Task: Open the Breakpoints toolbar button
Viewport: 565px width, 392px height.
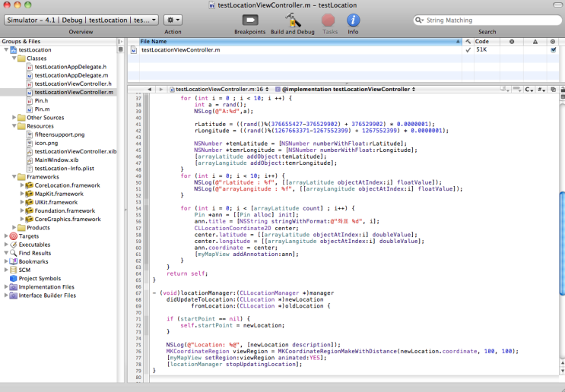Action: coord(250,21)
